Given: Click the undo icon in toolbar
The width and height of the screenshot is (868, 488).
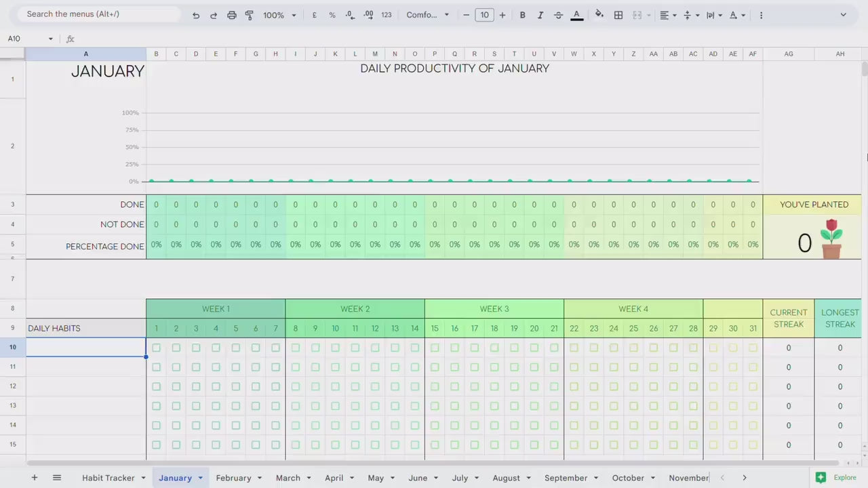Looking at the screenshot, I should (x=196, y=15).
